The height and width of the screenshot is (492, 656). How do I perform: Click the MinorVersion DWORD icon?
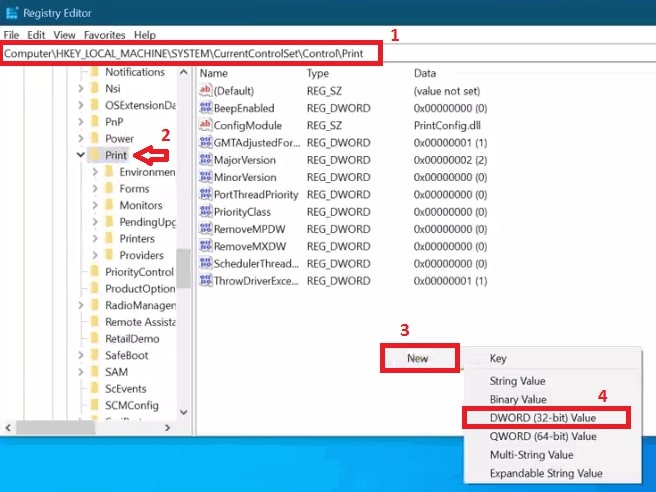tap(205, 177)
